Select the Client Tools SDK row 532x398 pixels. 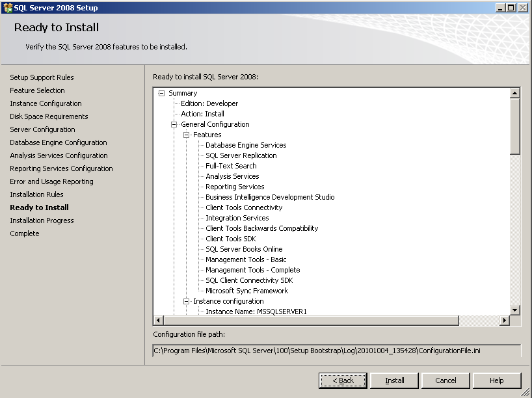coord(231,239)
